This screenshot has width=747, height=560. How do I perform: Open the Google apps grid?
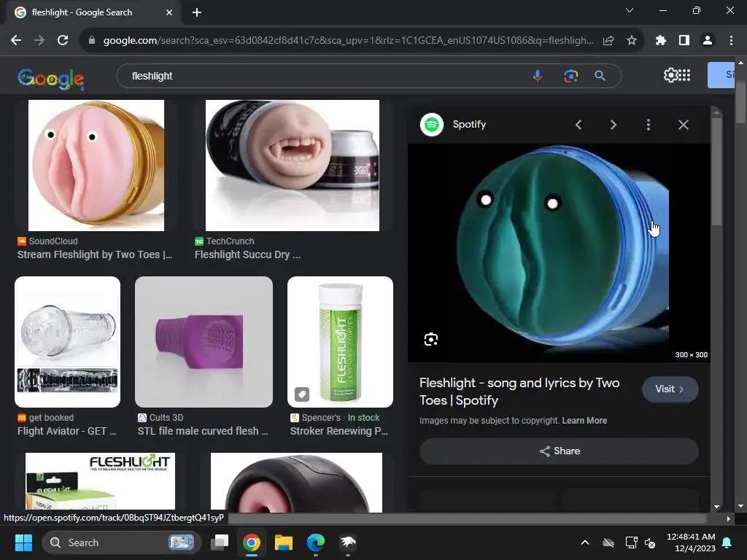[684, 75]
